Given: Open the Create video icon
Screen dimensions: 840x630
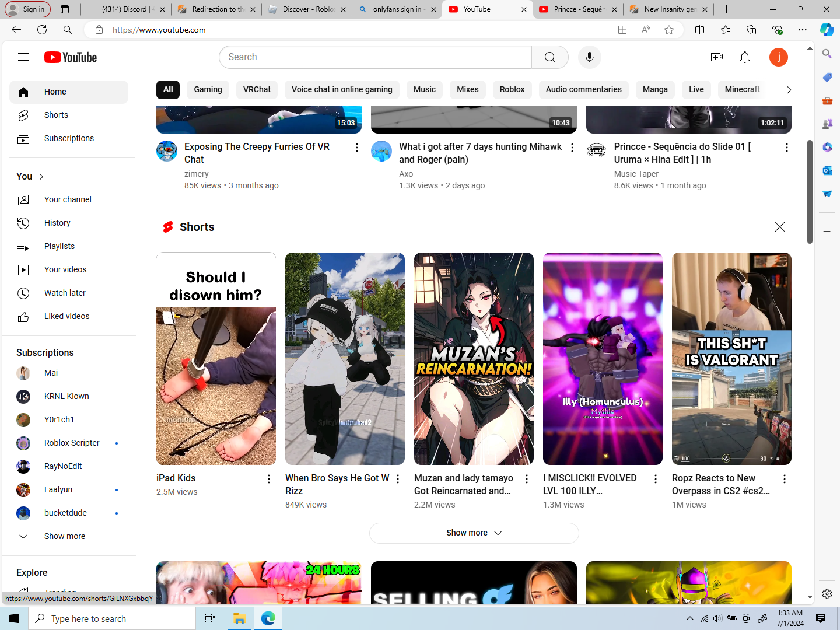Looking at the screenshot, I should click(717, 57).
